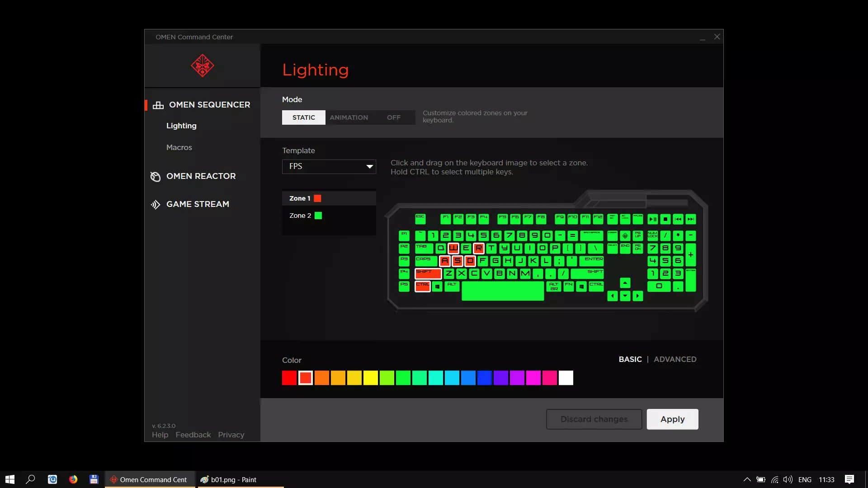Viewport: 868px width, 488px height.
Task: Choose the yellow color swatch
Action: click(371, 378)
